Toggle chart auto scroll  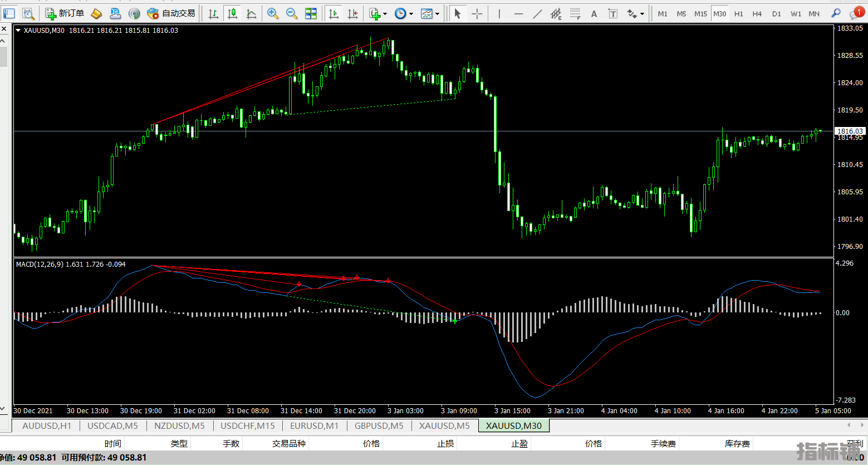[334, 13]
